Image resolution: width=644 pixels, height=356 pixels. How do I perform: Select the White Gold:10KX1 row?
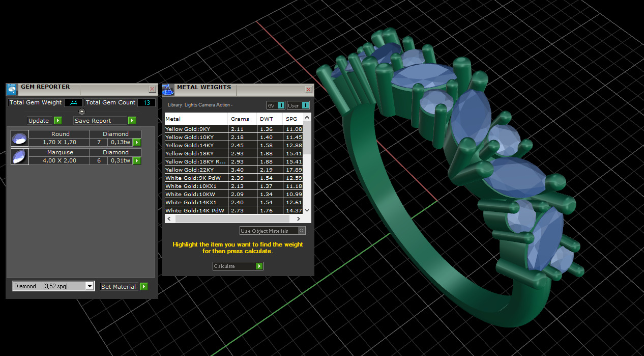tap(234, 186)
